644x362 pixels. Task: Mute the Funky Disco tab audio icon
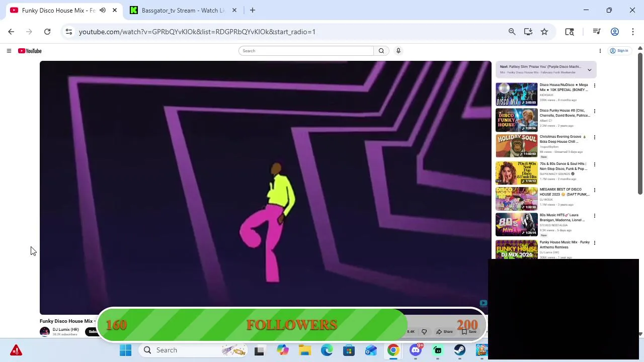click(x=103, y=10)
